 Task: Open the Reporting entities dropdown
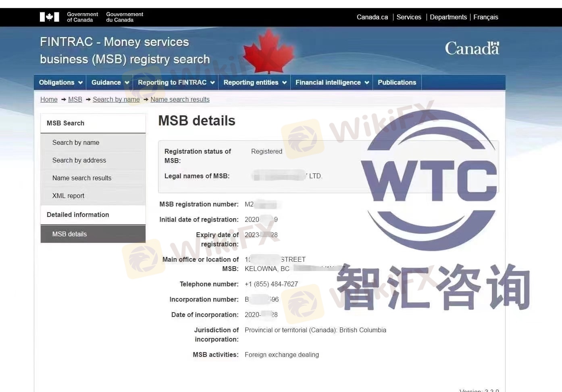[x=254, y=82]
